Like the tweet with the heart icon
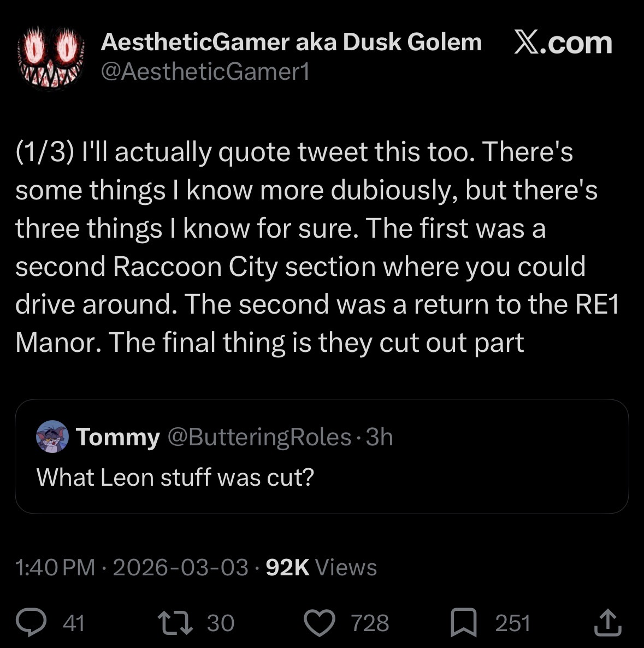The image size is (644, 648). tap(320, 623)
